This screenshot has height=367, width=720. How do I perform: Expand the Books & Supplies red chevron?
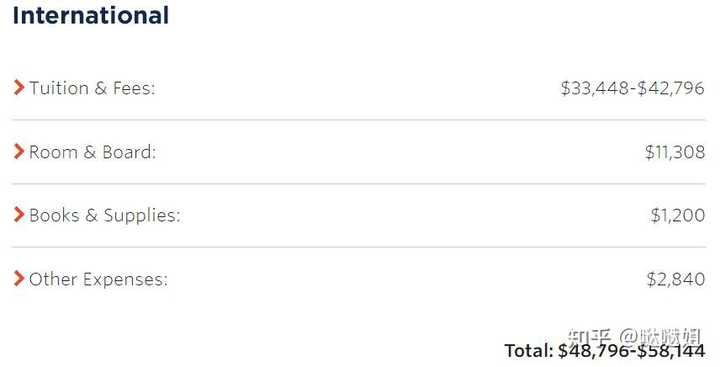click(x=19, y=215)
